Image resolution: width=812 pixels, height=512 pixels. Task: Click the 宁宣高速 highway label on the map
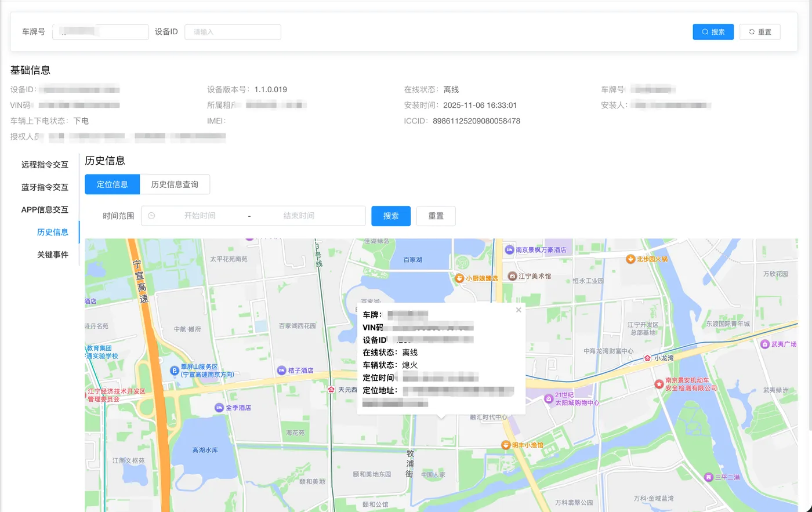(140, 281)
